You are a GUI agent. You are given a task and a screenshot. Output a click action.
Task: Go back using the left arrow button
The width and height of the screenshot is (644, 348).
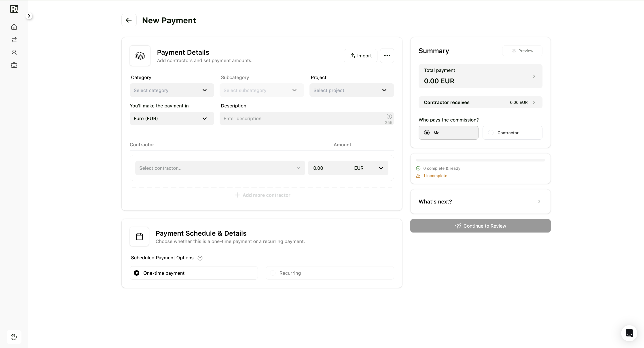[129, 20]
